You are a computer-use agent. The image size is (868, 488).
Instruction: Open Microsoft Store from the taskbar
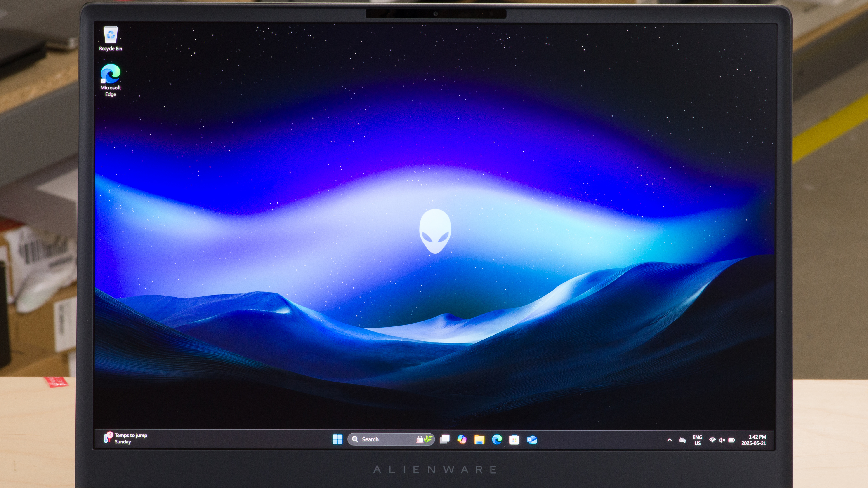click(514, 440)
